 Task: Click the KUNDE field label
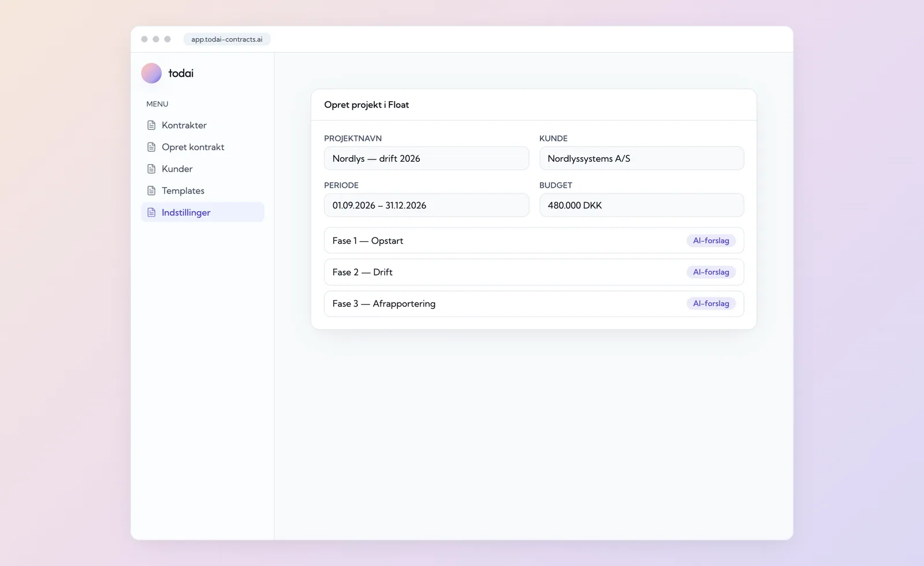553,139
